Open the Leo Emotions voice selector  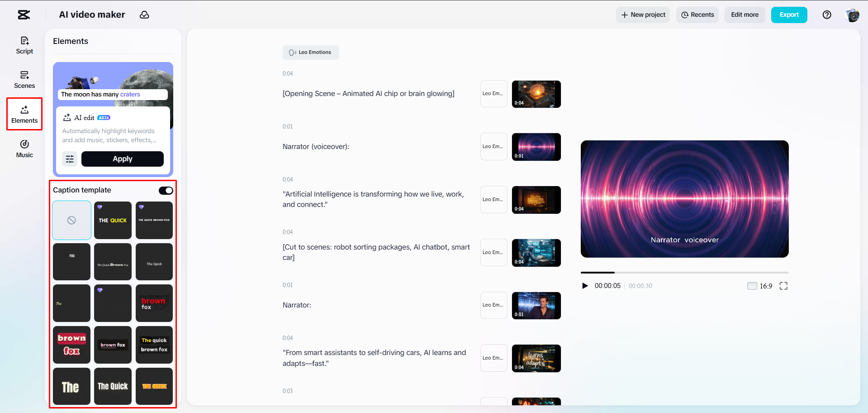311,53
